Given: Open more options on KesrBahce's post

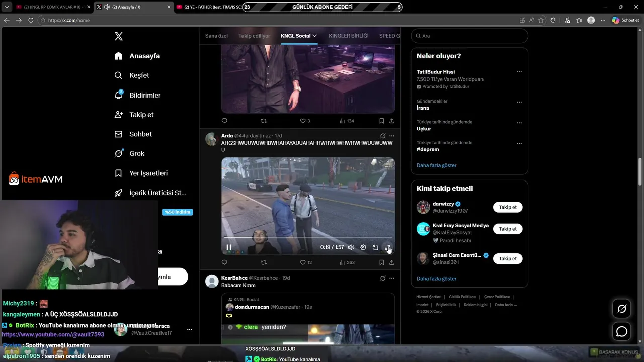Looking at the screenshot, I should (392, 278).
